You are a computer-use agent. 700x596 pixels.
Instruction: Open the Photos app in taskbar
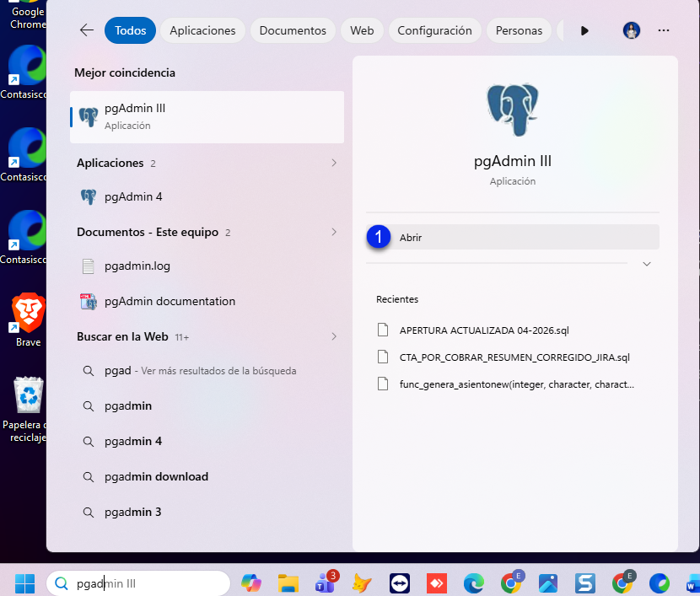coord(547,583)
